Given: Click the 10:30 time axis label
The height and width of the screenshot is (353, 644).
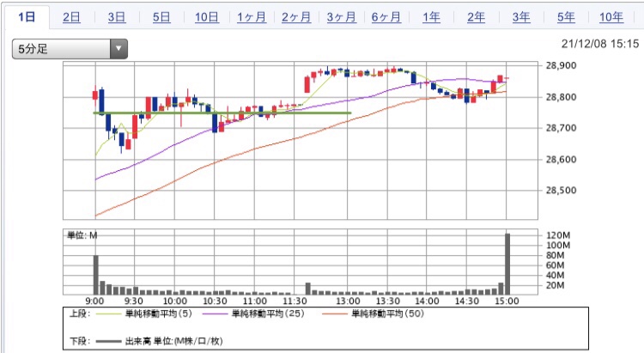Looking at the screenshot, I should pyautogui.click(x=215, y=301).
